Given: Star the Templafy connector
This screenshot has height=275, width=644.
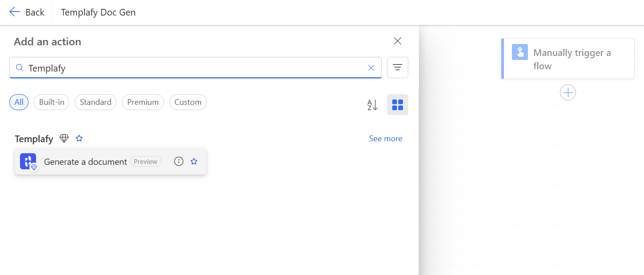Looking at the screenshot, I should pyautogui.click(x=79, y=138).
